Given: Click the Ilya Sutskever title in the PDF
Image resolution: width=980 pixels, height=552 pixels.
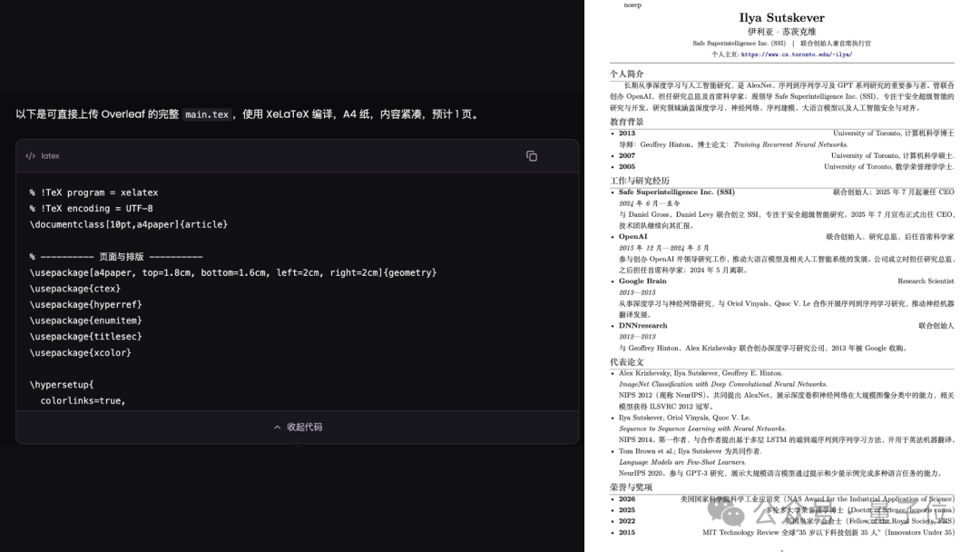Looking at the screenshot, I should [x=781, y=17].
